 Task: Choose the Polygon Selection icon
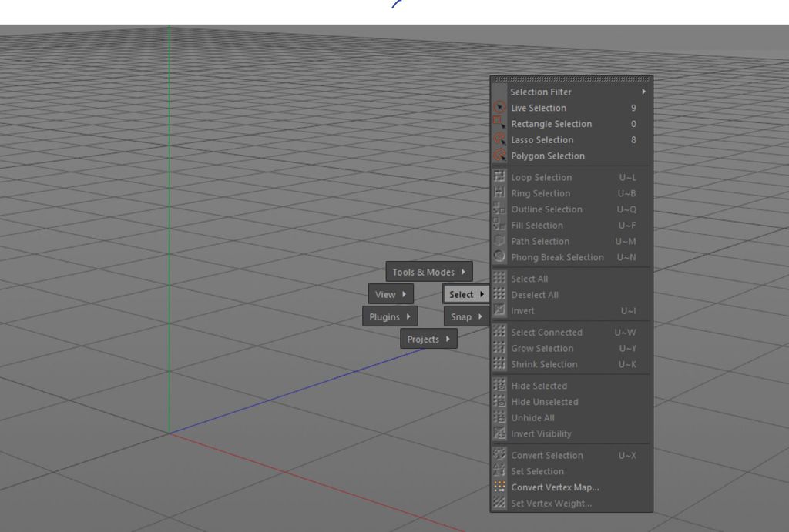[499, 156]
